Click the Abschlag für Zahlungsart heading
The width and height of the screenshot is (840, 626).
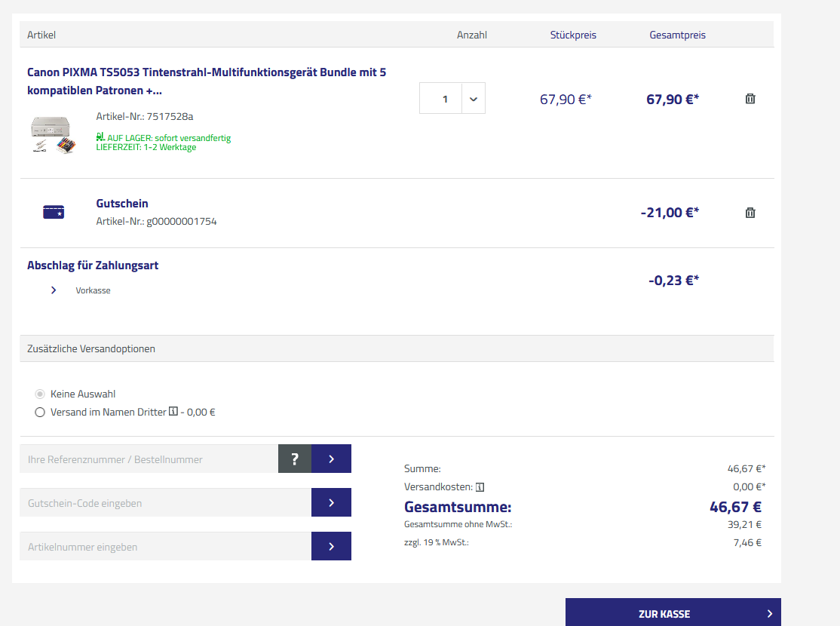click(x=93, y=265)
